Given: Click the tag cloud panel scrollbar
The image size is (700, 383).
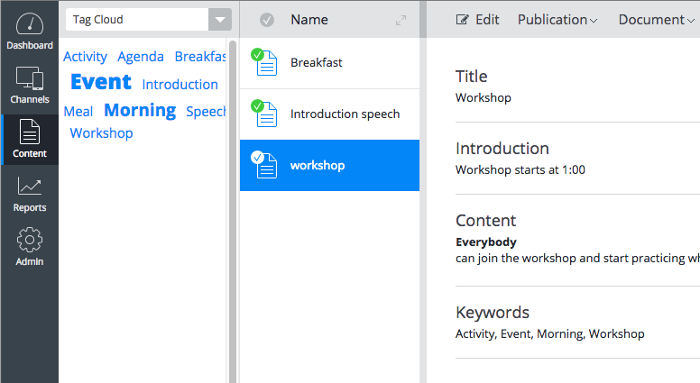Looking at the screenshot, I should [x=233, y=210].
